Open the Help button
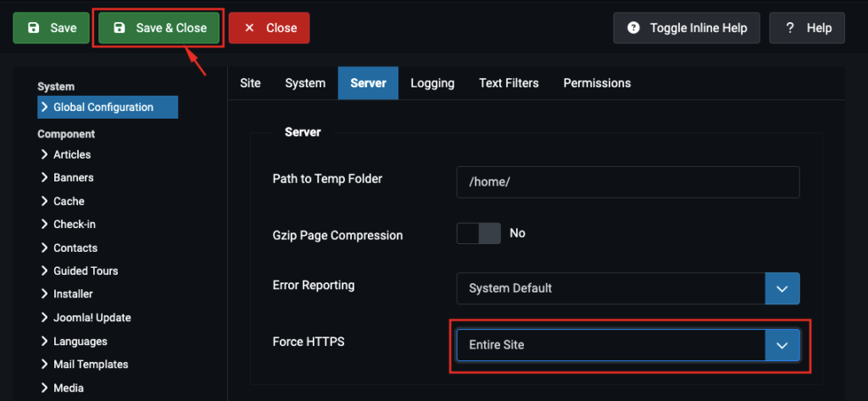The height and width of the screenshot is (401, 868). coord(807,28)
